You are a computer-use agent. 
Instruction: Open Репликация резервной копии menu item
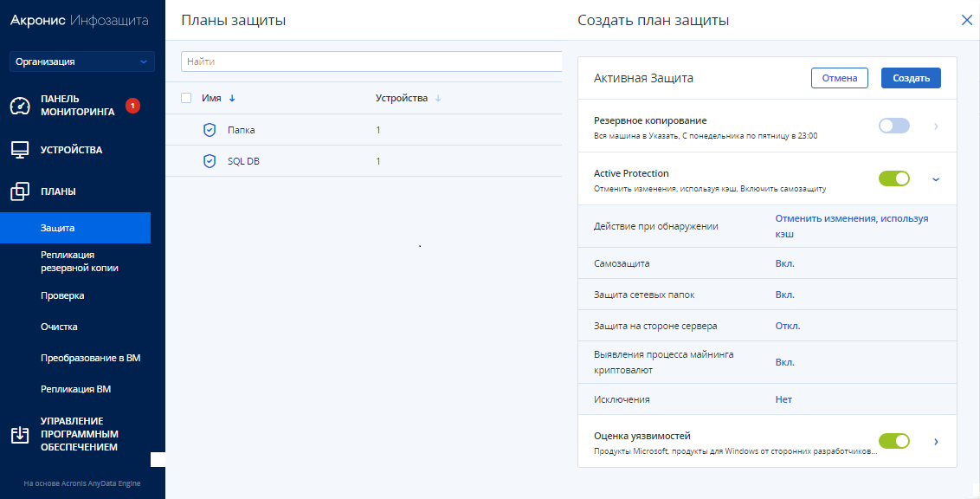pyautogui.click(x=80, y=261)
